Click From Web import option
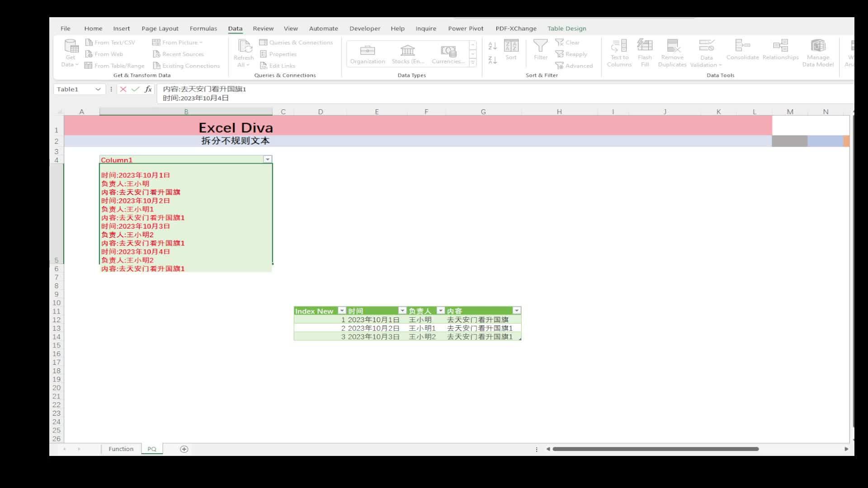The height and width of the screenshot is (488, 868). (x=104, y=54)
